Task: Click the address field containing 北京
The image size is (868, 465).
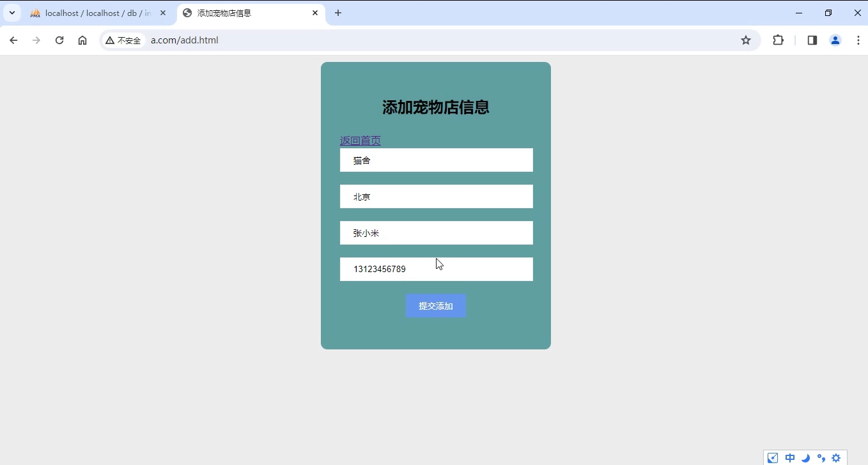Action: pyautogui.click(x=437, y=197)
